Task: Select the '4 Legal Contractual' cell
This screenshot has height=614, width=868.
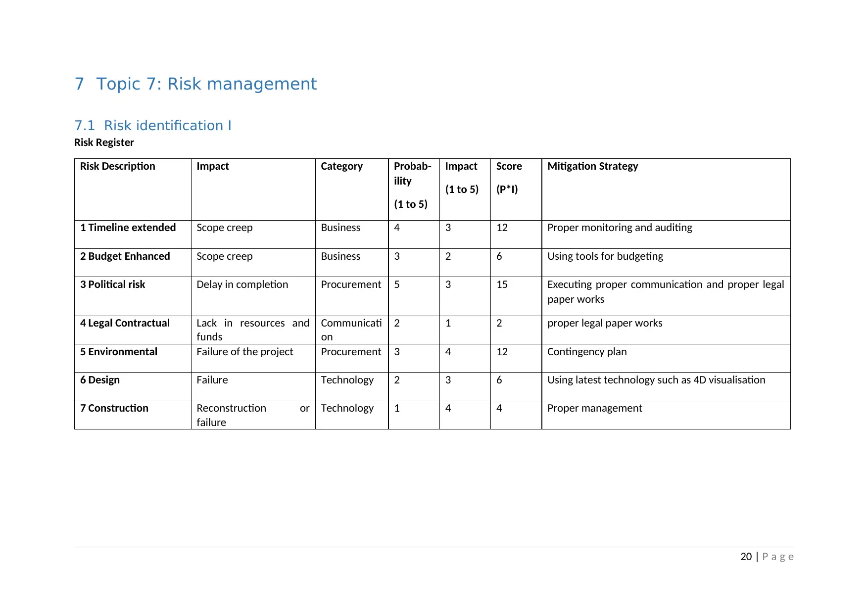Action: (x=133, y=330)
